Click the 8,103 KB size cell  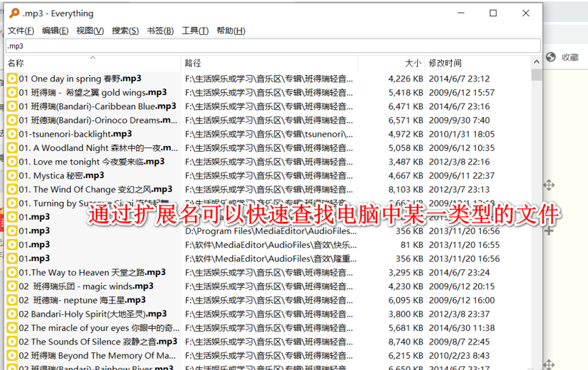pyautogui.click(x=406, y=189)
